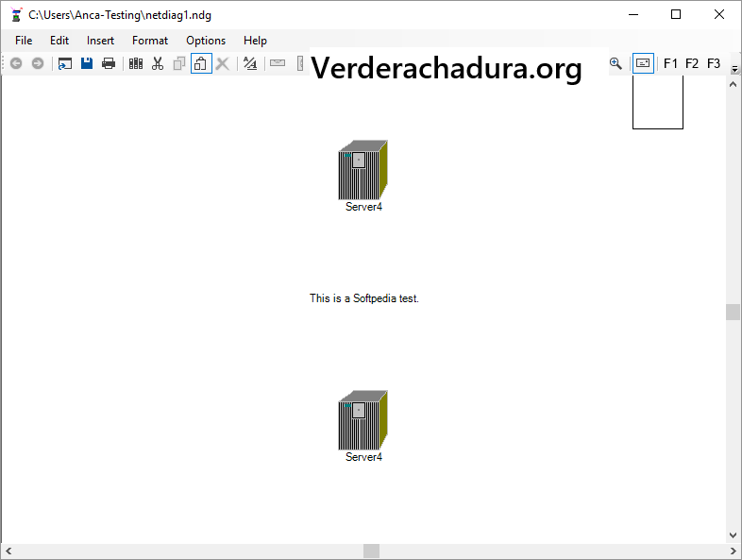Toggle the highlighted card-view toolbar button

point(643,63)
